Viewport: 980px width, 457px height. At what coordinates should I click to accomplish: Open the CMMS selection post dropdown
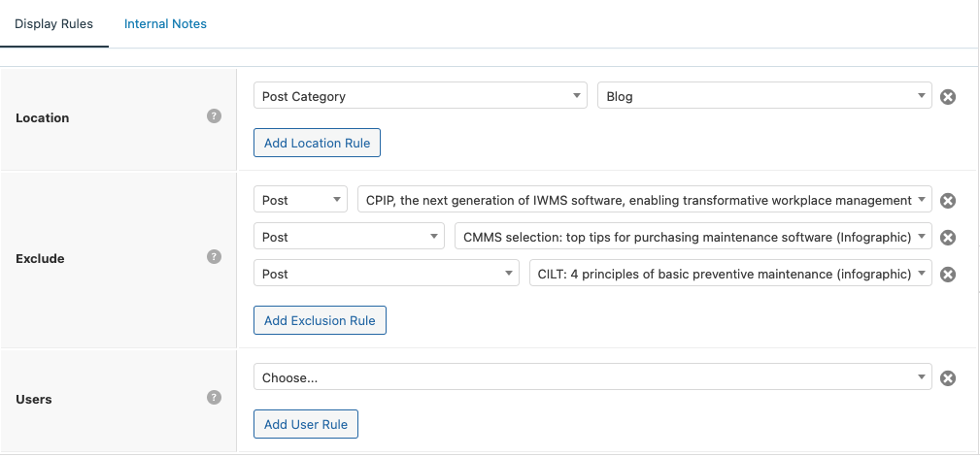[693, 237]
